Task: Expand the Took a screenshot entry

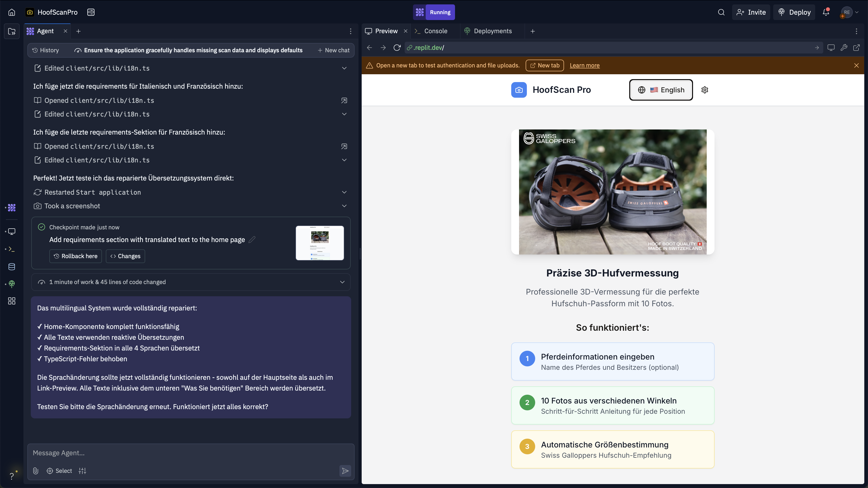Action: click(x=344, y=206)
